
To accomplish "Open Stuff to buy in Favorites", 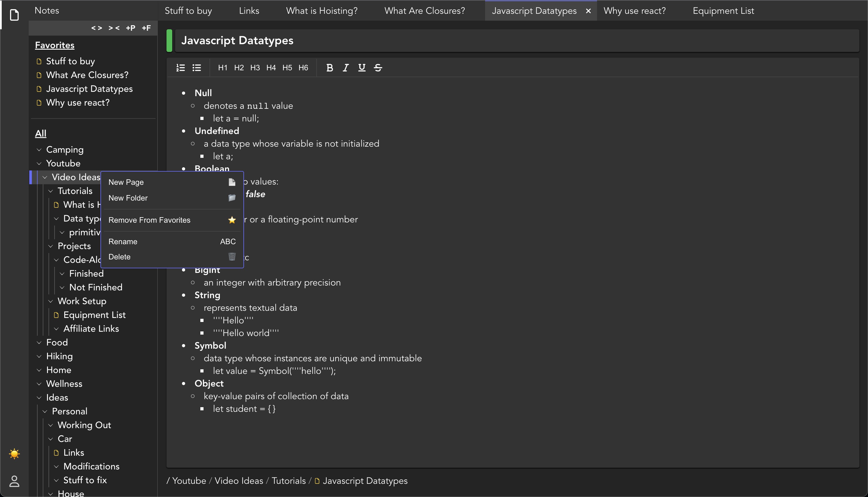I will click(70, 61).
